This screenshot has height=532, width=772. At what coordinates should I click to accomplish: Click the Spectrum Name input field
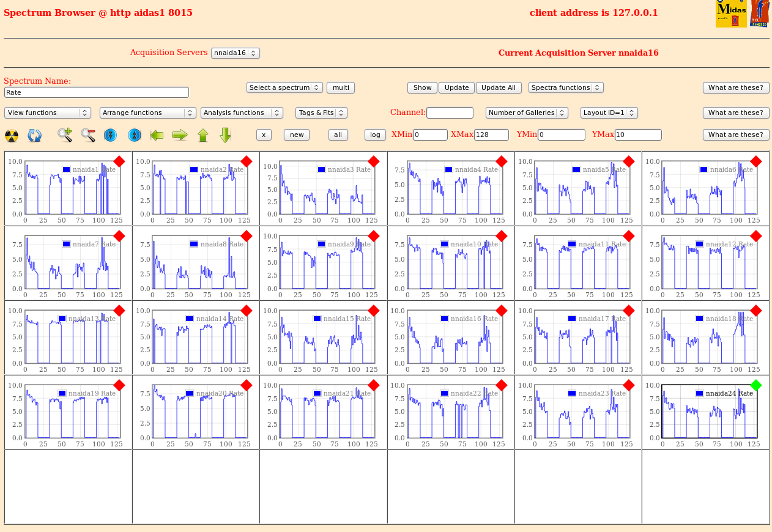[97, 92]
